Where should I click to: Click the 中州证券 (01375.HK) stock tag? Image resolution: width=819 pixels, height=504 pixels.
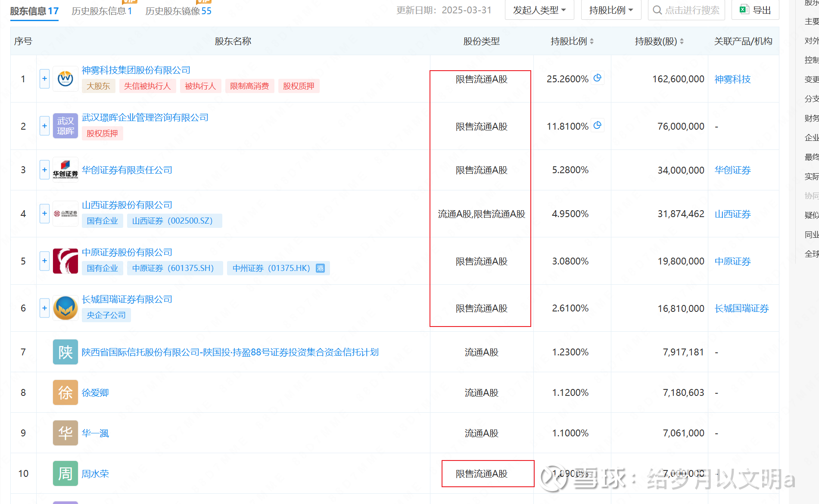pos(278,268)
